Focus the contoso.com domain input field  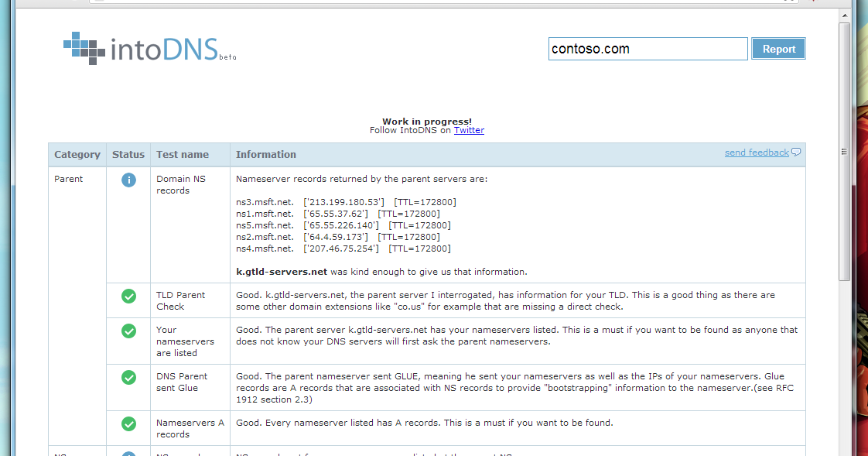tap(648, 49)
